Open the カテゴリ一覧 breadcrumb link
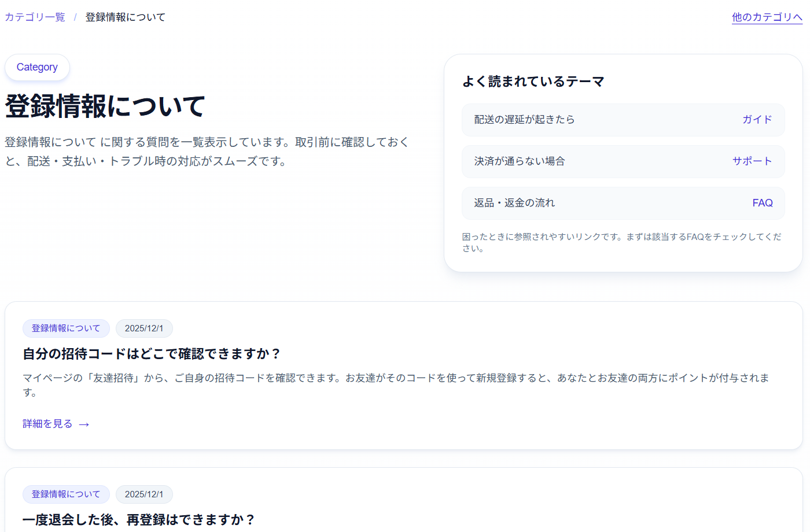The height and width of the screenshot is (532, 810). point(35,17)
